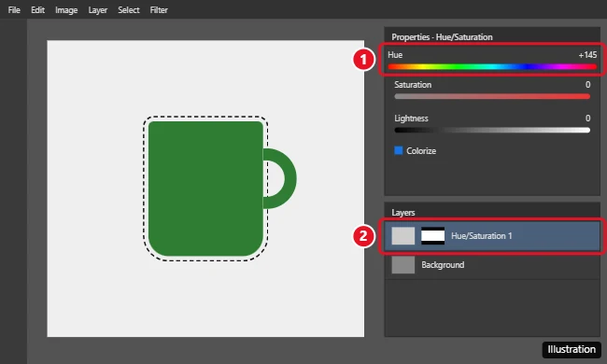Screen dimensions: 607x364
Task: Click Hue/Saturation 1 adjustment thumbnail
Action: pos(403,235)
